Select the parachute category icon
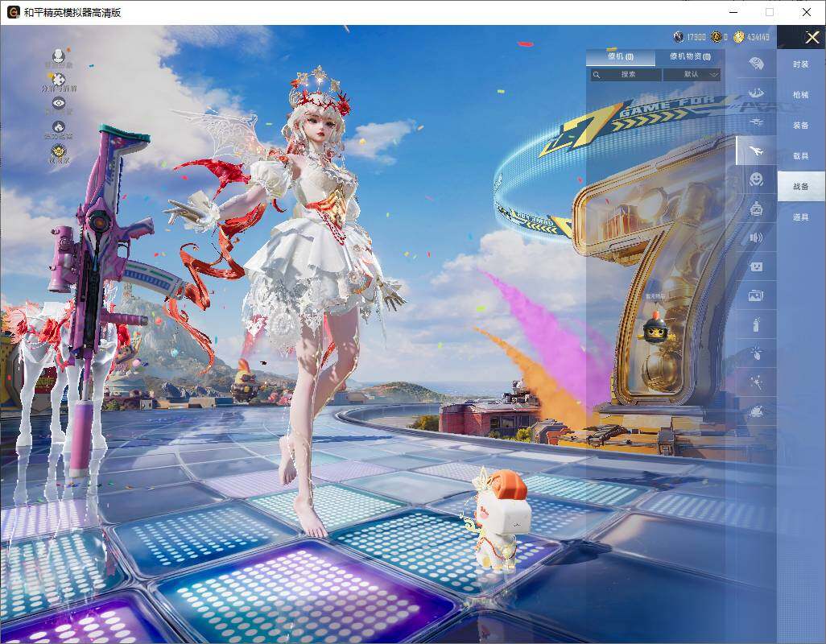Viewport: 826px width, 644px height. click(757, 93)
